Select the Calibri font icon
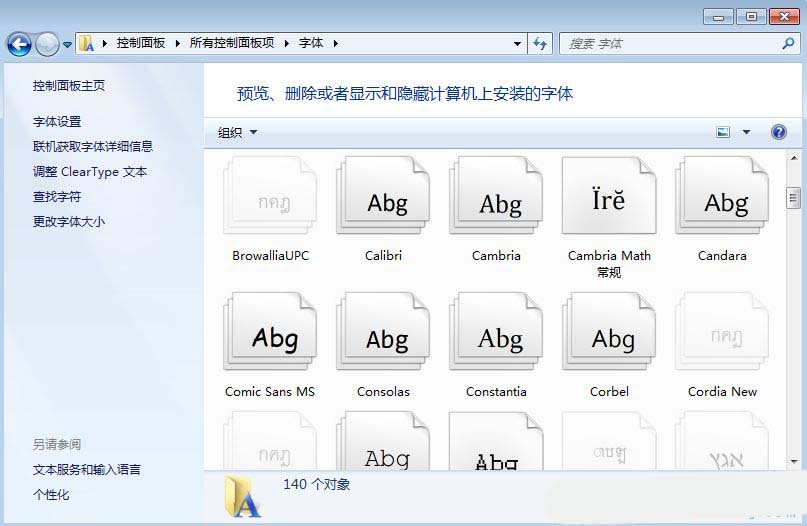This screenshot has height=526, width=807. click(x=383, y=196)
